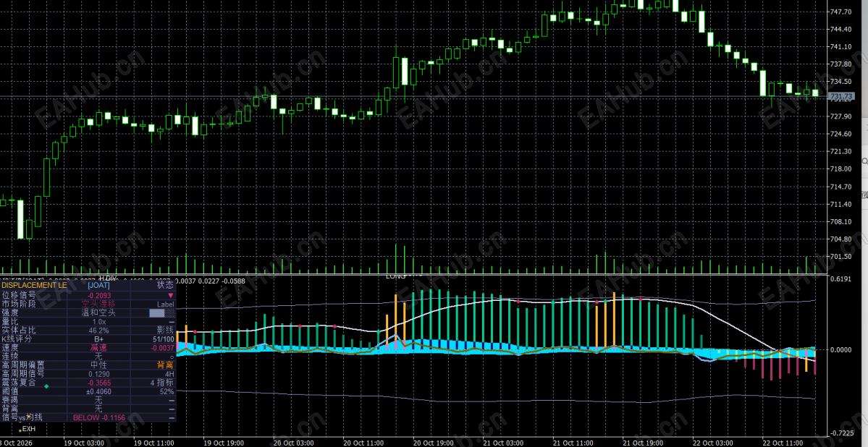The image size is (868, 447).
Task: Click the 19 Oct 03:00 time axis label
Action: (84, 443)
